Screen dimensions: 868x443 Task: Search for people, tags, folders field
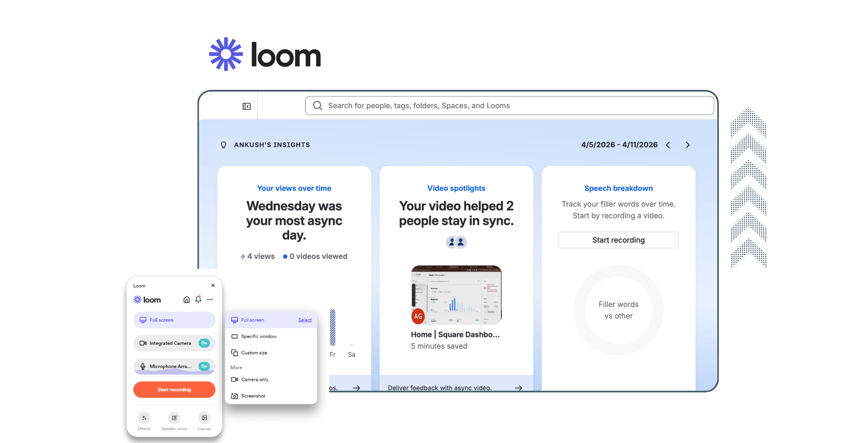(509, 106)
